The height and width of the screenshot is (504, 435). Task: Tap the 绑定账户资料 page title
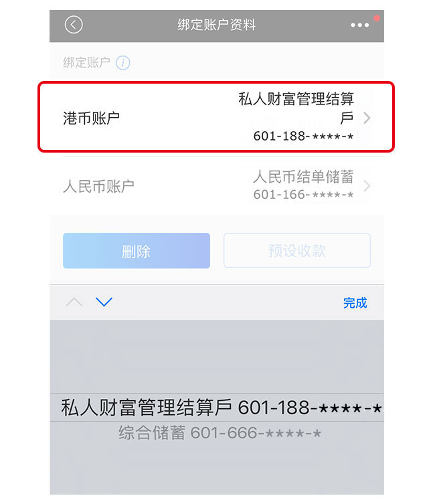[x=217, y=25]
